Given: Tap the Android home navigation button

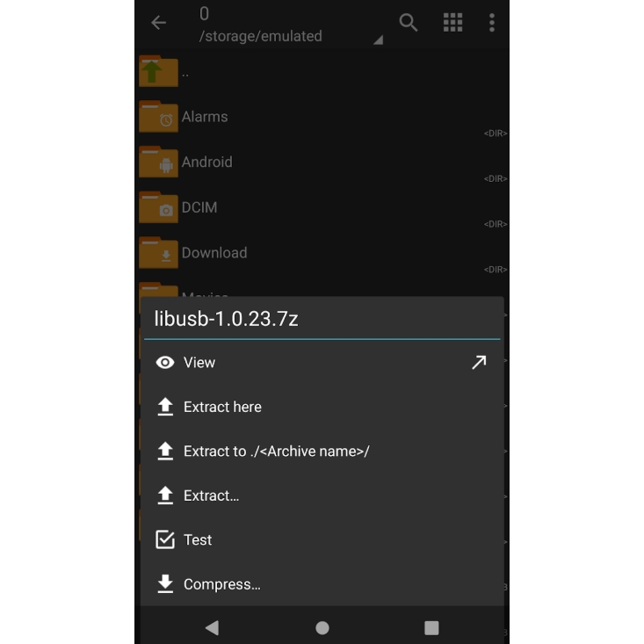Looking at the screenshot, I should click(x=322, y=627).
